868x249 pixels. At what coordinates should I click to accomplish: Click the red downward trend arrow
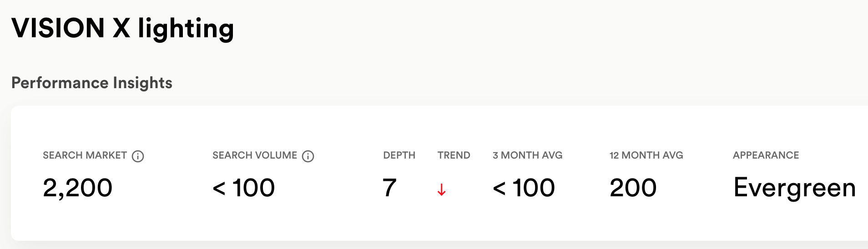(441, 189)
